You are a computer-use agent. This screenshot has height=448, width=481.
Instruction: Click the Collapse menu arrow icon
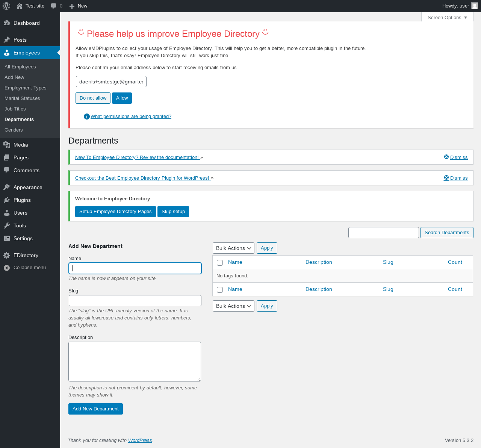coord(7,268)
